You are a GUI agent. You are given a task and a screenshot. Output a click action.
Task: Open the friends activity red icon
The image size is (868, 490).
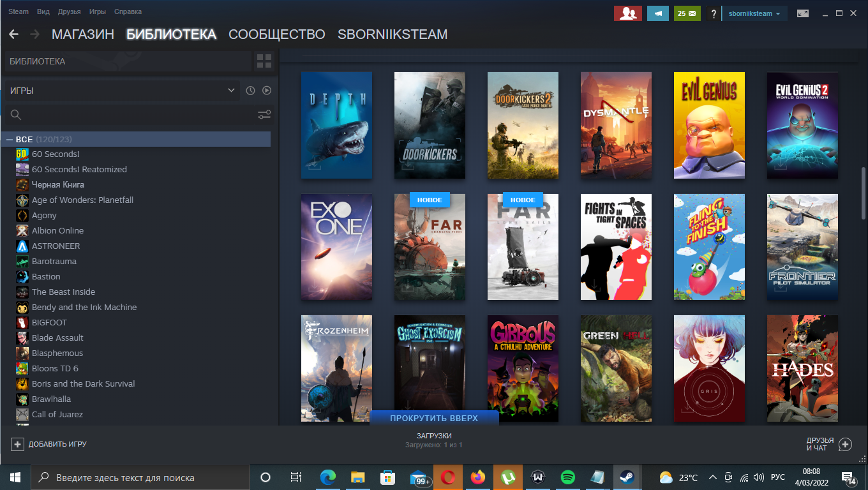(628, 13)
